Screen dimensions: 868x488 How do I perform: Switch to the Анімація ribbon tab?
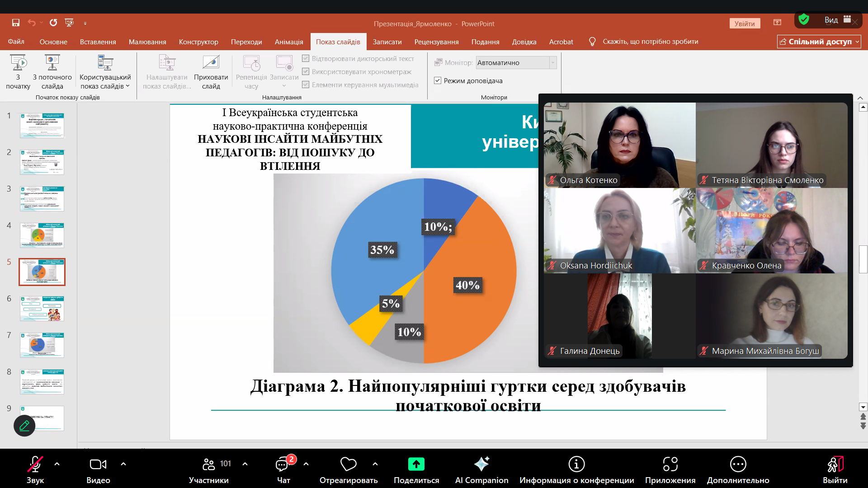point(289,42)
